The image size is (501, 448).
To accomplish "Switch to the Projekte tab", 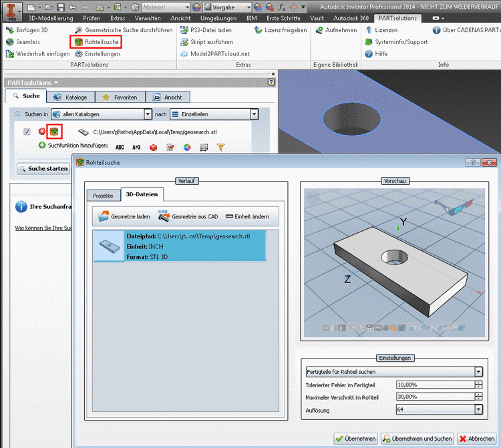I will click(x=103, y=196).
